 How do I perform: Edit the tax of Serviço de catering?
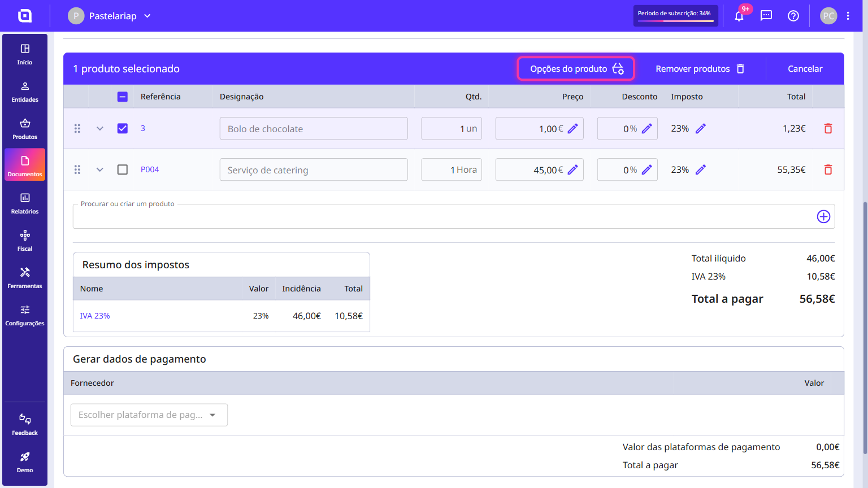pos(701,169)
